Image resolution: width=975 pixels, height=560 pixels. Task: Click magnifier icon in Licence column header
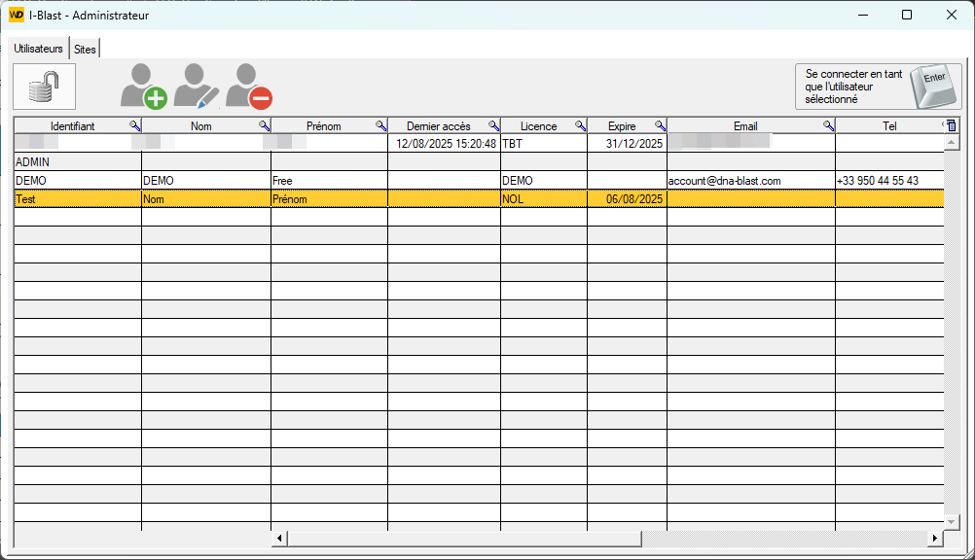point(580,125)
